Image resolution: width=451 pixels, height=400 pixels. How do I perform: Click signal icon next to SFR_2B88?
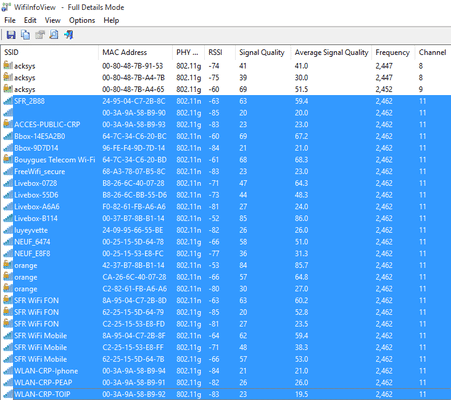[8, 101]
